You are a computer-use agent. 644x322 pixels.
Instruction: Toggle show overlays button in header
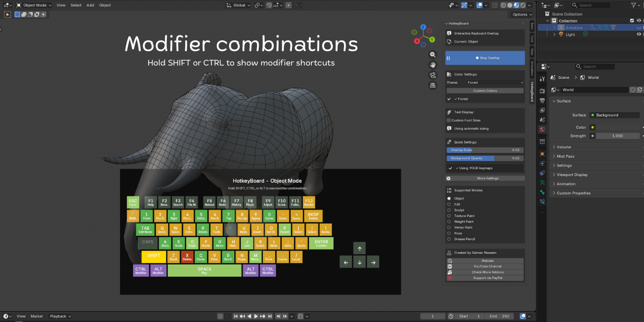coord(479,5)
